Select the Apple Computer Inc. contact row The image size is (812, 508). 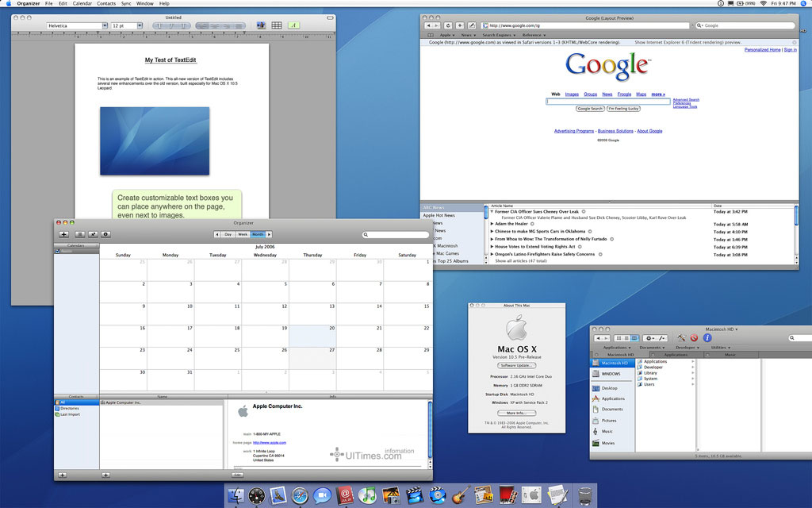click(162, 402)
